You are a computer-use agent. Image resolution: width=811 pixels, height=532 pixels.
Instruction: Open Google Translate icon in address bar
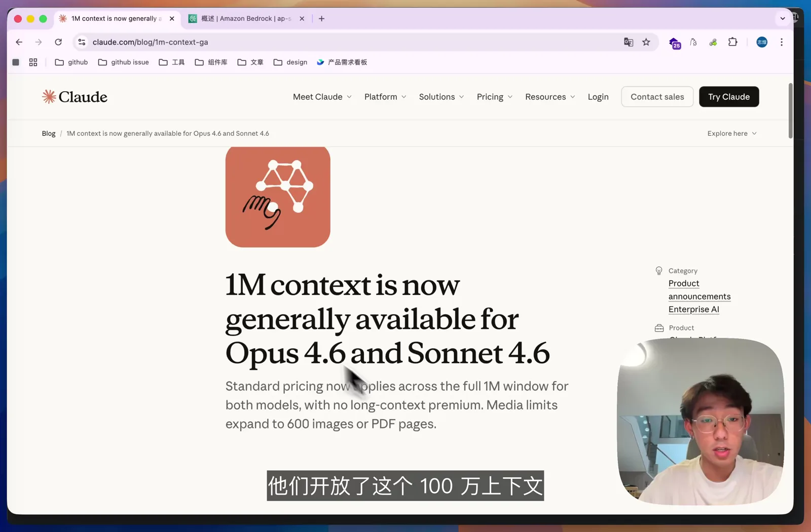point(629,42)
